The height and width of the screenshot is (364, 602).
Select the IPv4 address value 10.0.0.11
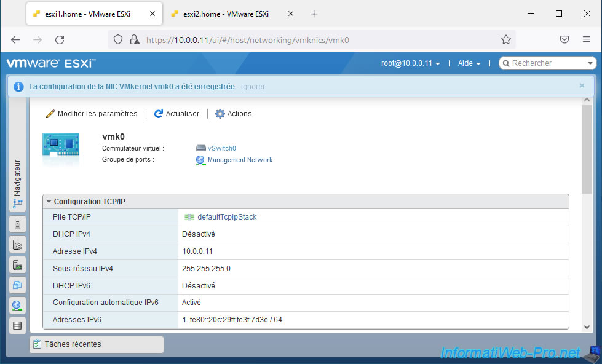tap(197, 251)
